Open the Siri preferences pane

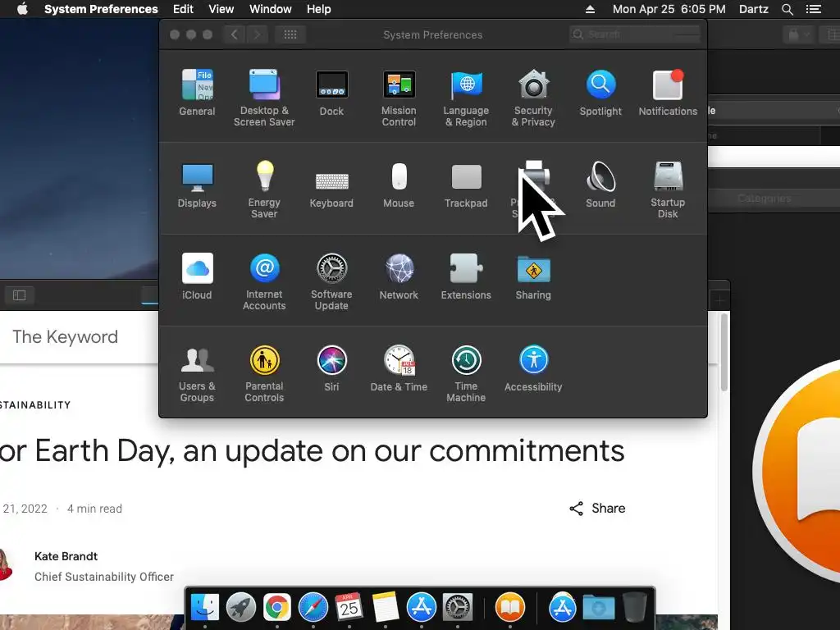coord(331,368)
